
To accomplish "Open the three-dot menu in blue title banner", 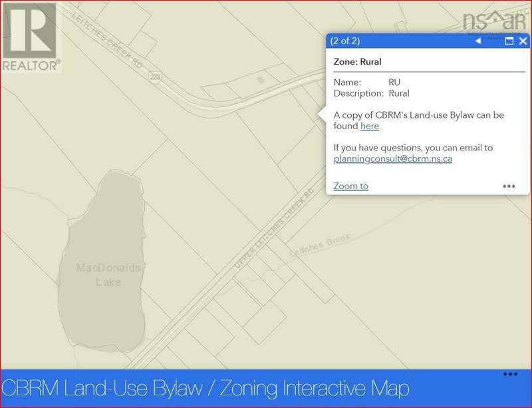I will tap(510, 375).
